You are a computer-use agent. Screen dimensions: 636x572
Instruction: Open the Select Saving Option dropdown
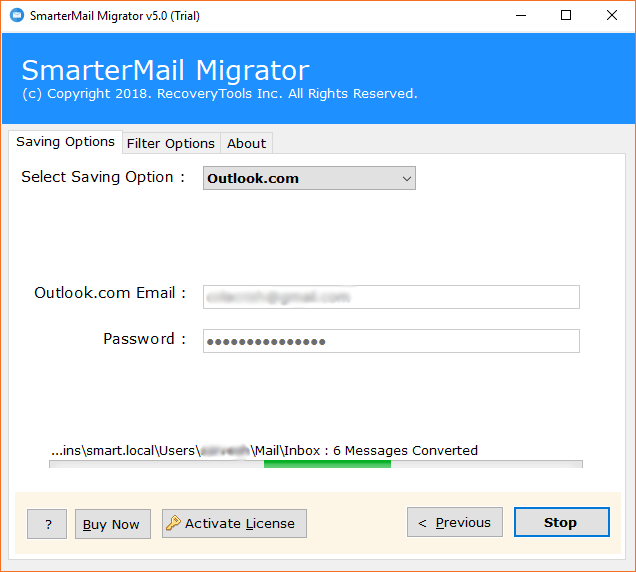[x=309, y=178]
